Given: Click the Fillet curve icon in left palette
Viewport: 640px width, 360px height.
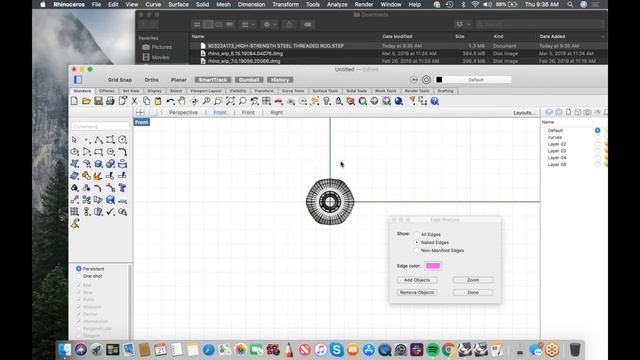Looking at the screenshot, I should click(x=122, y=152).
